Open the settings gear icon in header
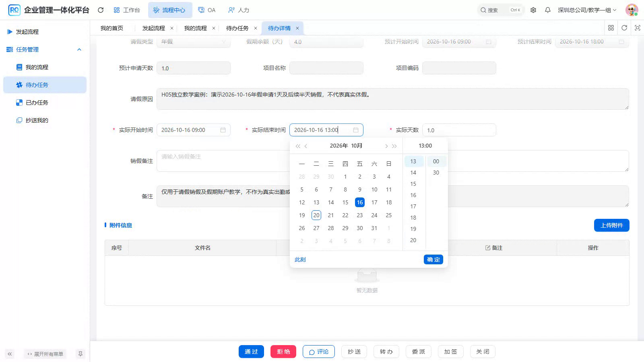The height and width of the screenshot is (362, 644). pos(533,10)
